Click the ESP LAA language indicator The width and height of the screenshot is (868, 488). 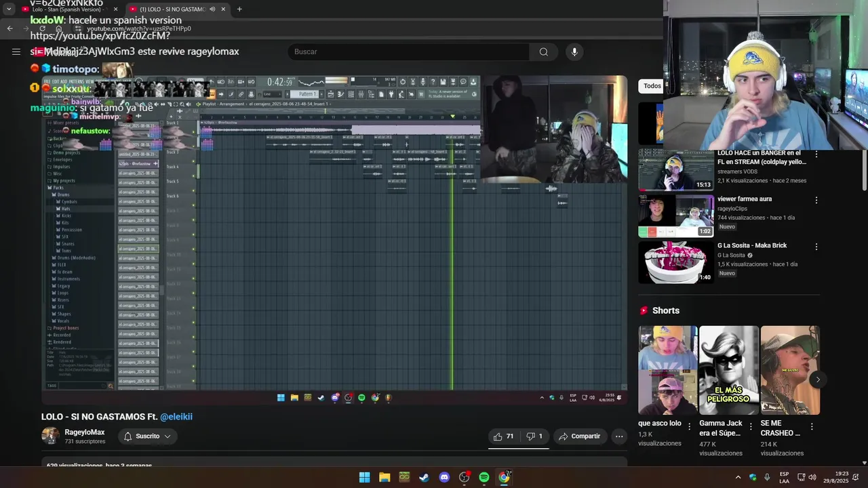tap(784, 477)
